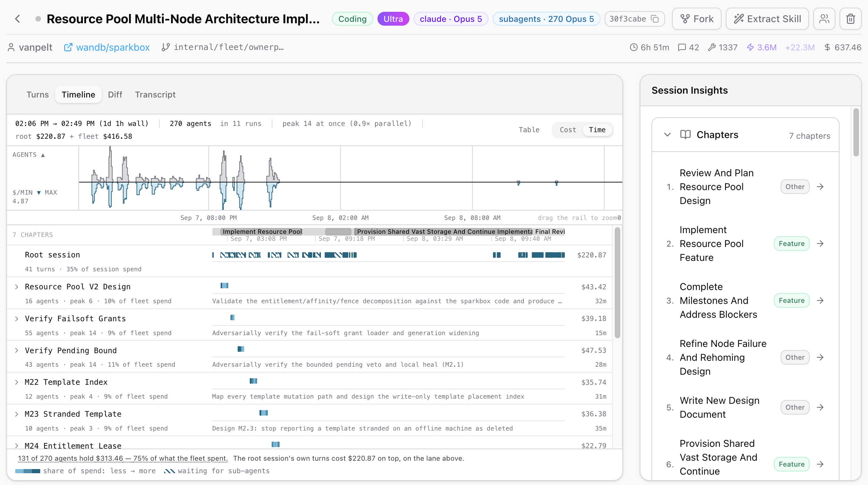Image resolution: width=868 pixels, height=485 pixels.
Task: Toggle the view mode to Cost
Action: click(568, 130)
